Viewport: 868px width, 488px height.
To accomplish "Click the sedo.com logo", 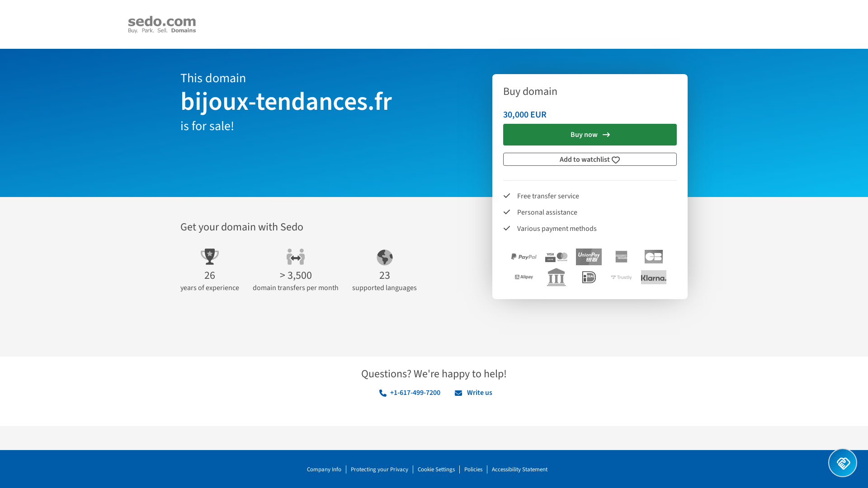I will click(161, 24).
